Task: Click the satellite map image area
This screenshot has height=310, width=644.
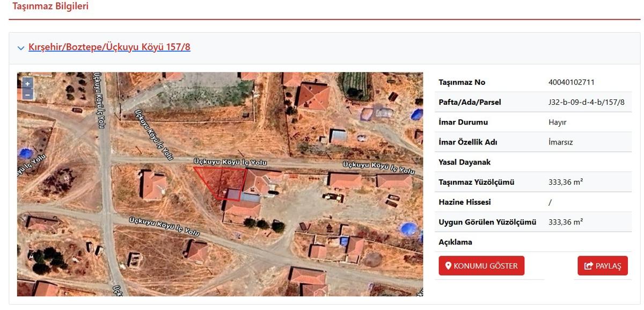Action: 220,184
